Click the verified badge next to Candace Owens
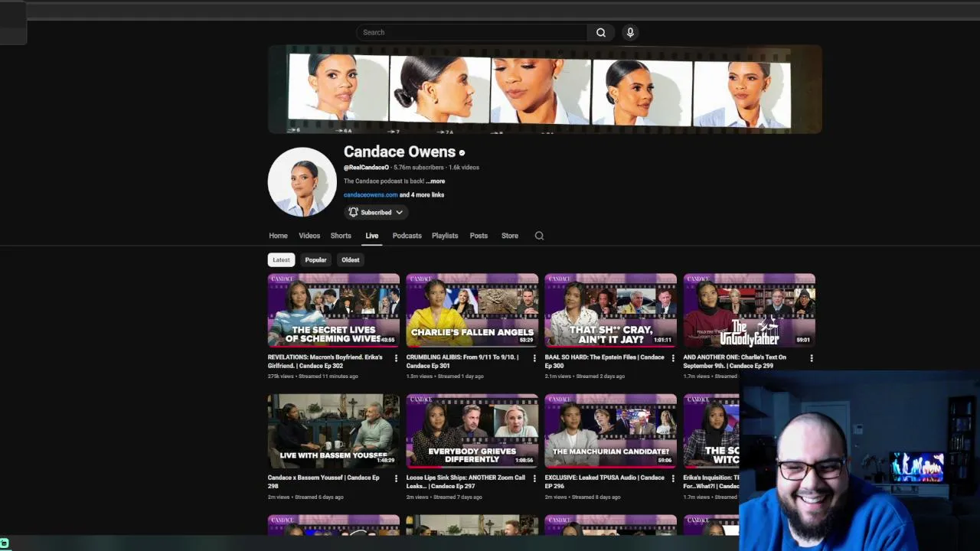This screenshot has height=551, width=980. [x=462, y=153]
